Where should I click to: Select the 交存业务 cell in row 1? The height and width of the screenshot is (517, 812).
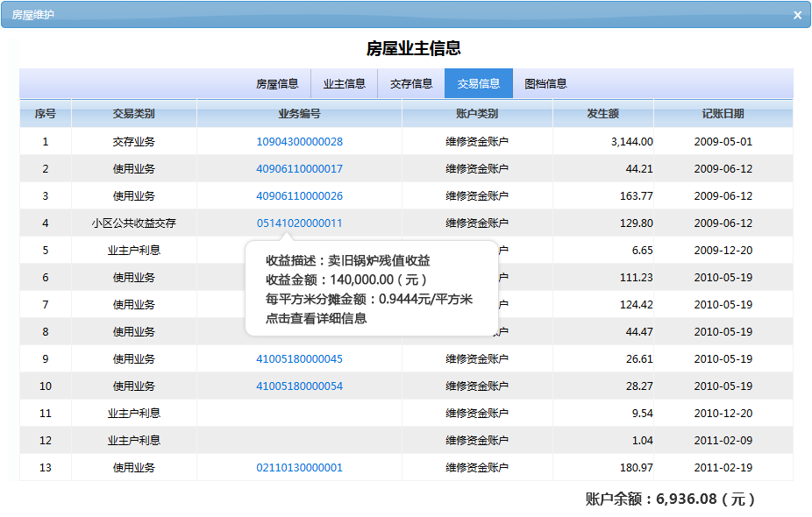(x=133, y=142)
